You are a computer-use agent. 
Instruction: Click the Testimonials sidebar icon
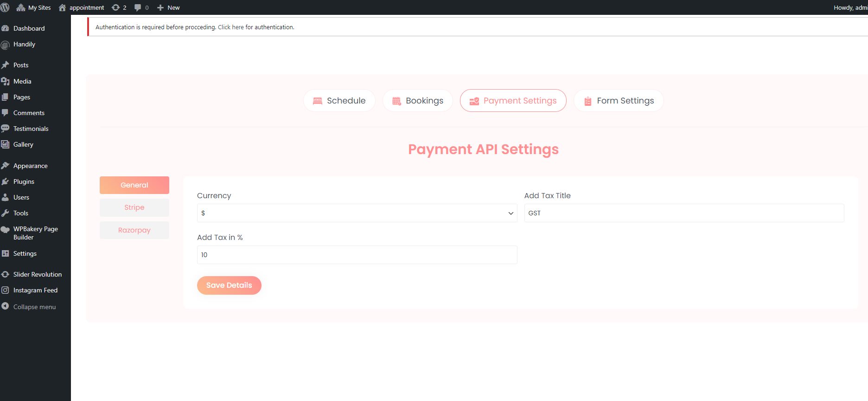pyautogui.click(x=6, y=129)
